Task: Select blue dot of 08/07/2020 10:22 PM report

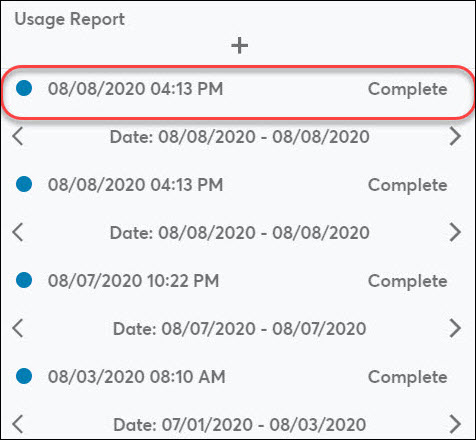Action: [24, 280]
